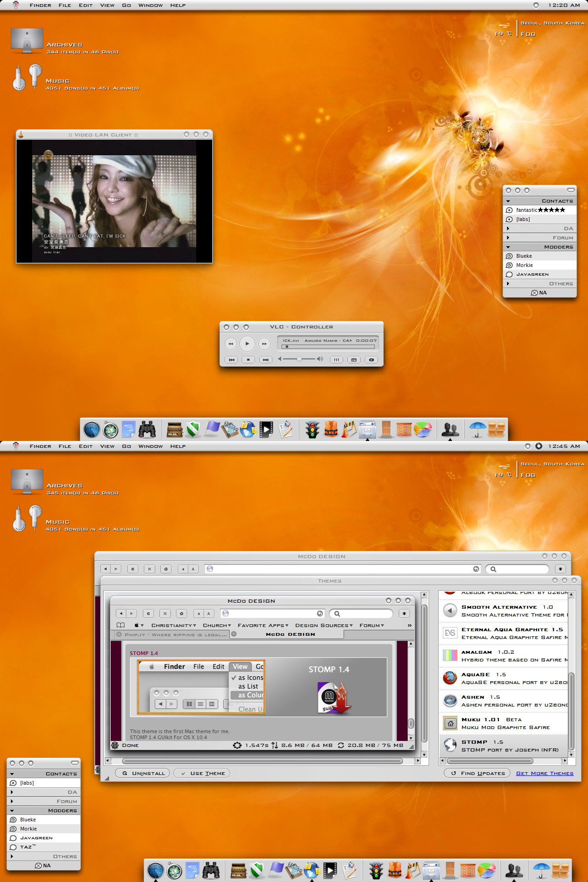Click the address field in outer McDo Design browser
The height and width of the screenshot is (882, 588).
tap(343, 569)
